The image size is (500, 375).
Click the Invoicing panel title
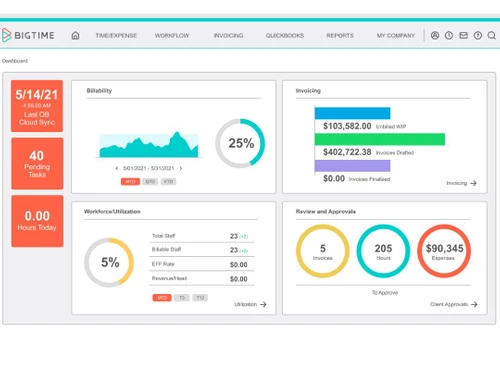(x=308, y=91)
